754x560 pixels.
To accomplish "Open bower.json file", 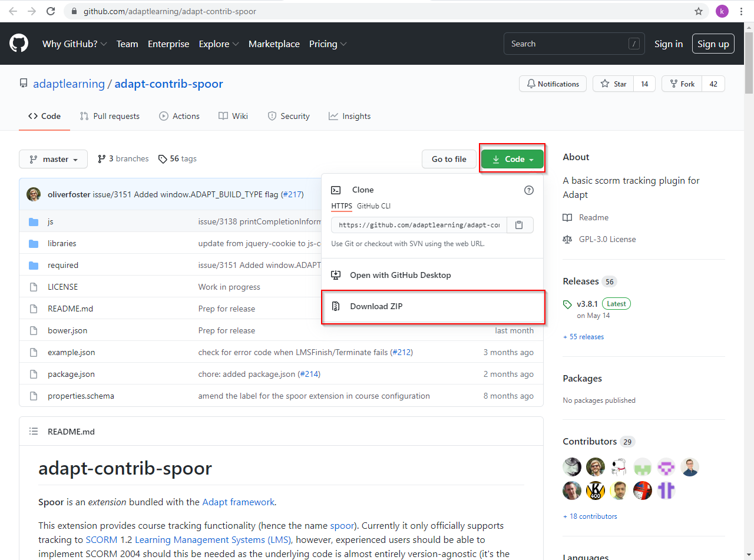I will (68, 330).
